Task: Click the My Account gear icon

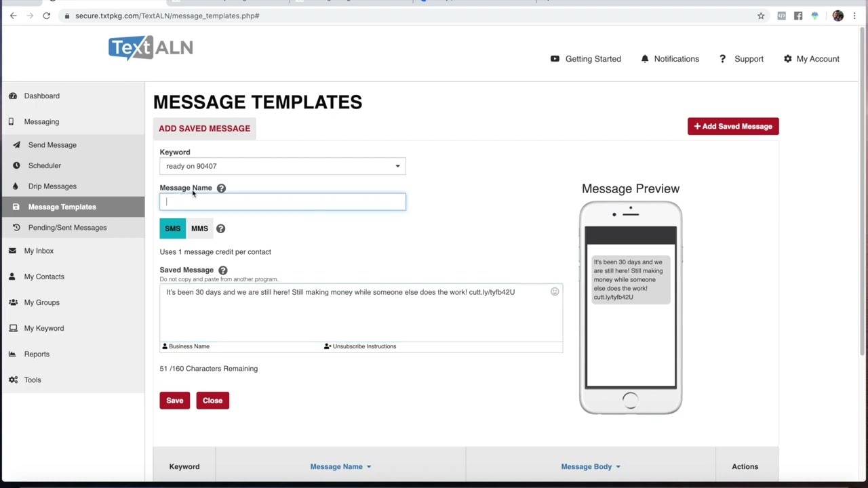Action: 787,59
